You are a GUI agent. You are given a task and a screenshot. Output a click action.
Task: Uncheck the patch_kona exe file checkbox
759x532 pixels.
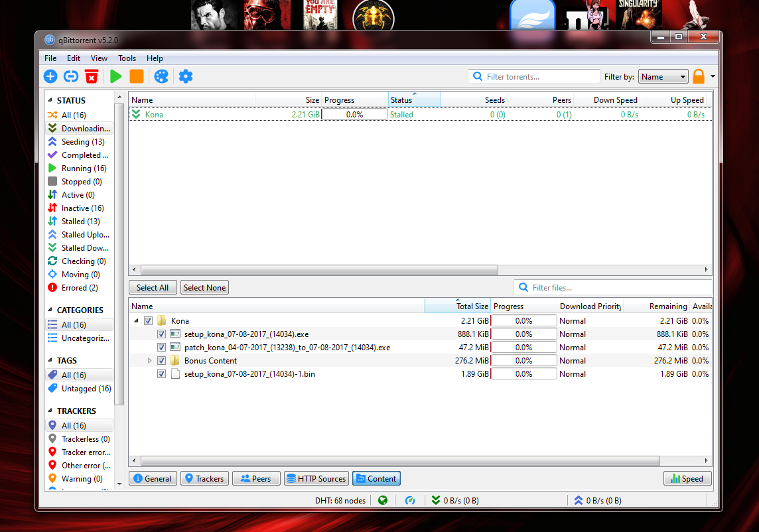click(x=161, y=347)
